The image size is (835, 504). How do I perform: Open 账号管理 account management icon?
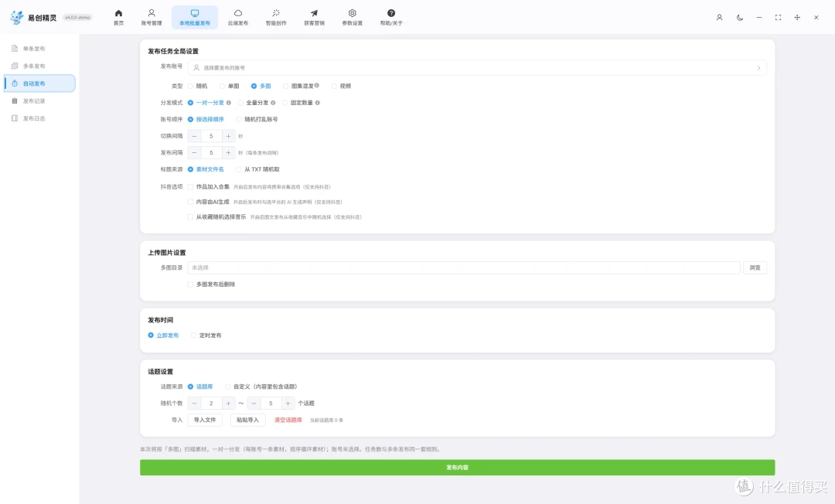(152, 13)
